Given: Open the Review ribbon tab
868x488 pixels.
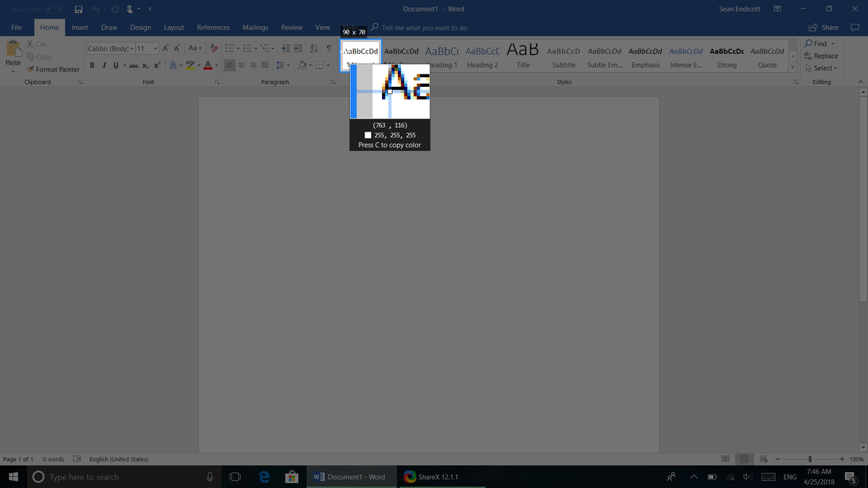Looking at the screenshot, I should click(292, 27).
